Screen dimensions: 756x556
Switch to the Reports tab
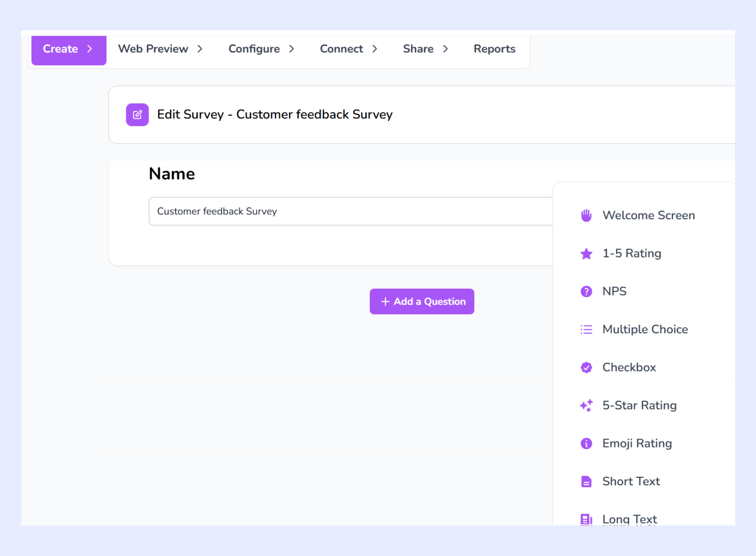coord(494,49)
